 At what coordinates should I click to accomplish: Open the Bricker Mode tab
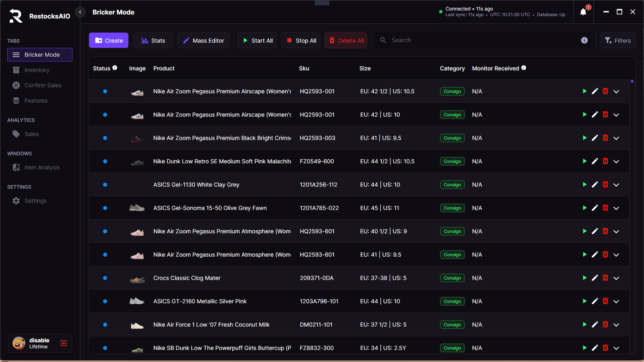pyautogui.click(x=40, y=55)
